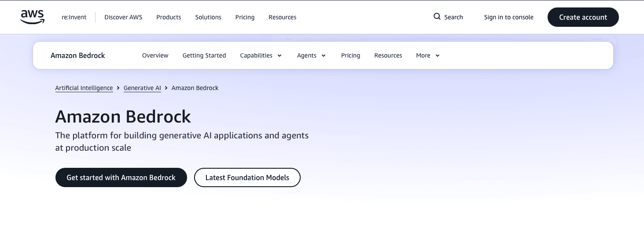Click the Amazon Bedrock breadcrumb text
Screen dimensions: 644x228
(195, 88)
